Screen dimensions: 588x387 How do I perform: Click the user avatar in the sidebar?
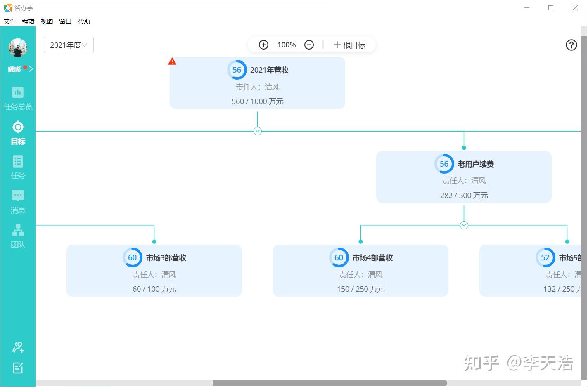pyautogui.click(x=18, y=48)
